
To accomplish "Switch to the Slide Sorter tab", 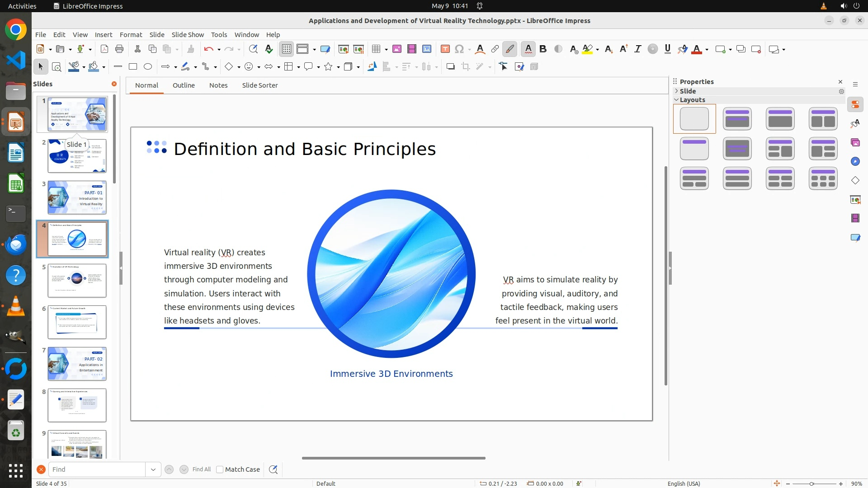I will click(259, 85).
